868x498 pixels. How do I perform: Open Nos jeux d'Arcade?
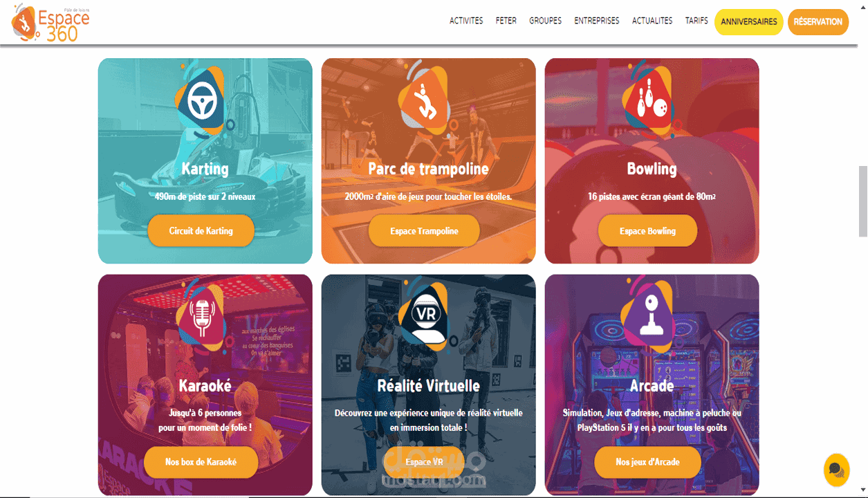(647, 462)
